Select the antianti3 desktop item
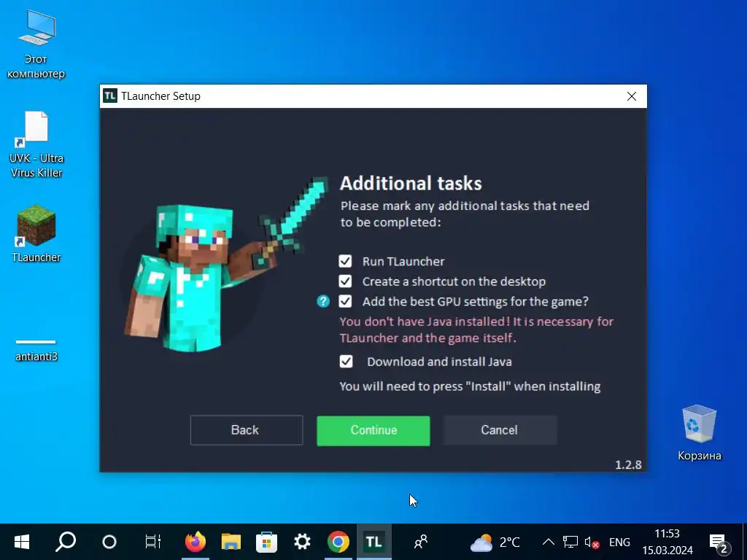 (x=36, y=350)
